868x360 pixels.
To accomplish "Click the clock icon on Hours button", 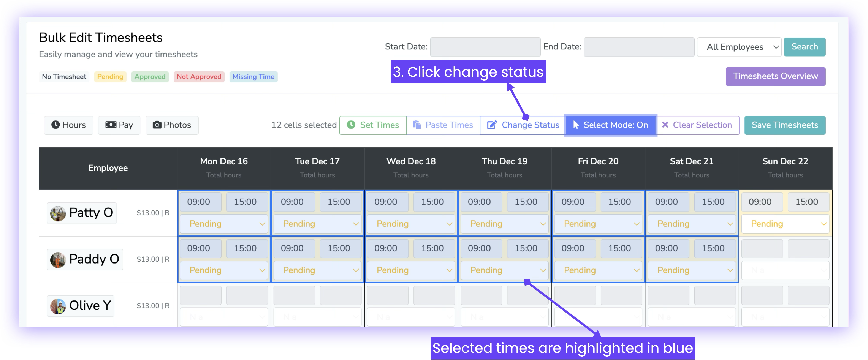I will (x=55, y=125).
